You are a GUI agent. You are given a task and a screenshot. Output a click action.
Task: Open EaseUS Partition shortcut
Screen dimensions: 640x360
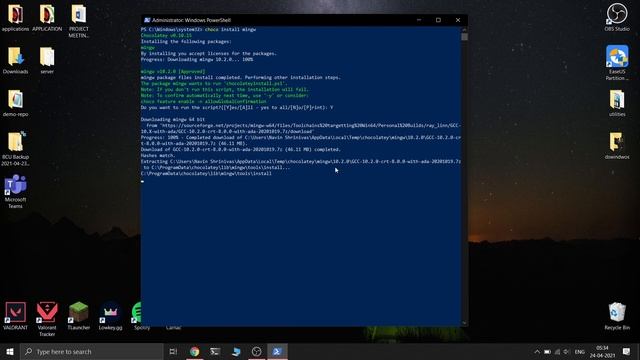coord(617,62)
